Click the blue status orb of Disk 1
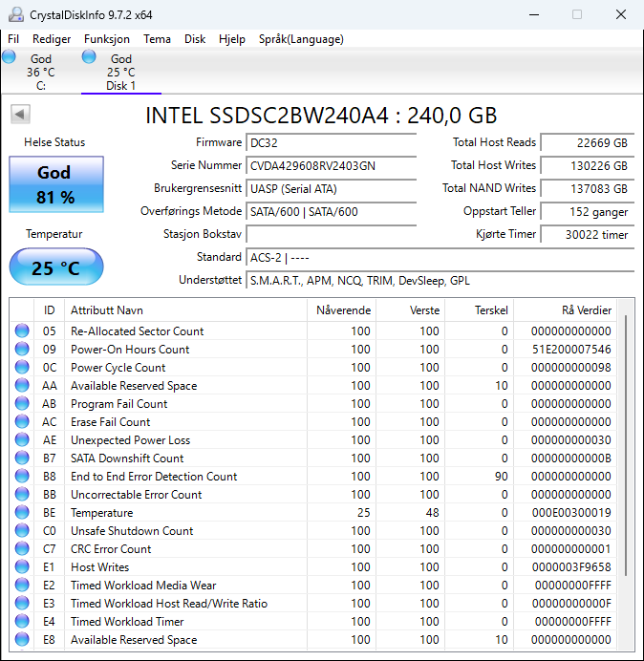644x661 pixels. [x=89, y=56]
